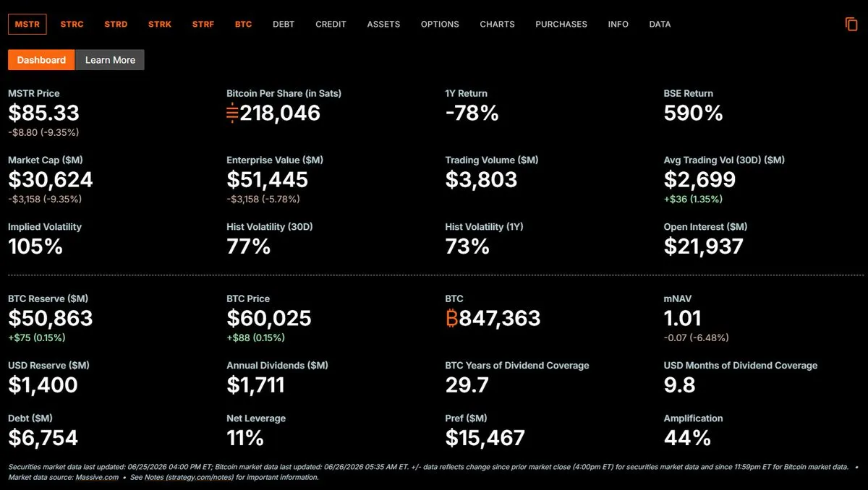Click the orange Bitcoin symbol beside 847,363
868x490 pixels.
point(453,318)
